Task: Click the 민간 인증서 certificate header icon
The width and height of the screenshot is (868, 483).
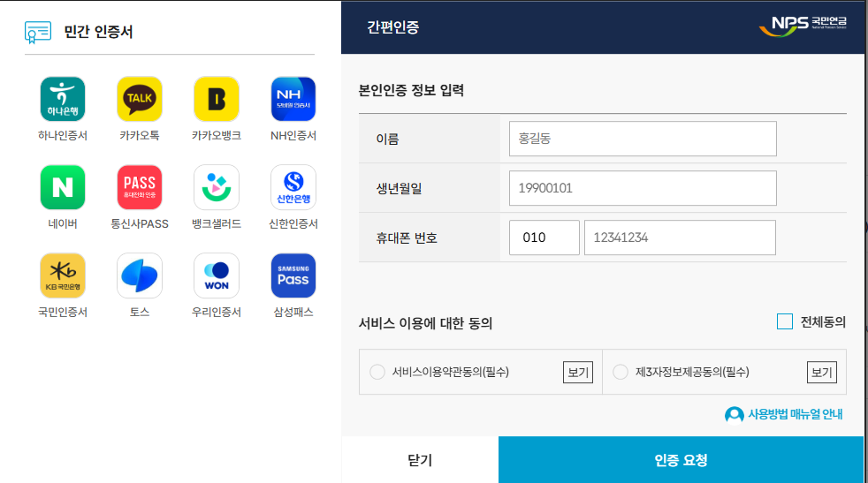Action: pos(38,32)
